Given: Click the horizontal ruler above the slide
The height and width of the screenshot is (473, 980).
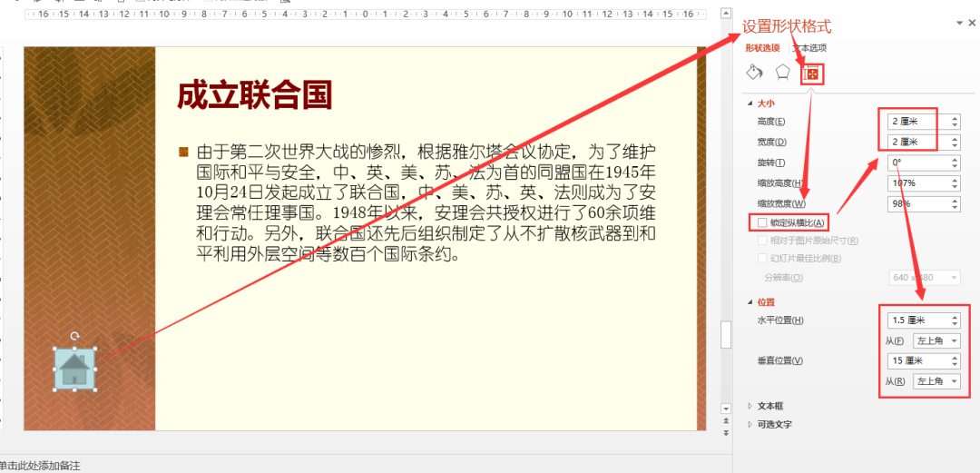Looking at the screenshot, I should pos(366,14).
